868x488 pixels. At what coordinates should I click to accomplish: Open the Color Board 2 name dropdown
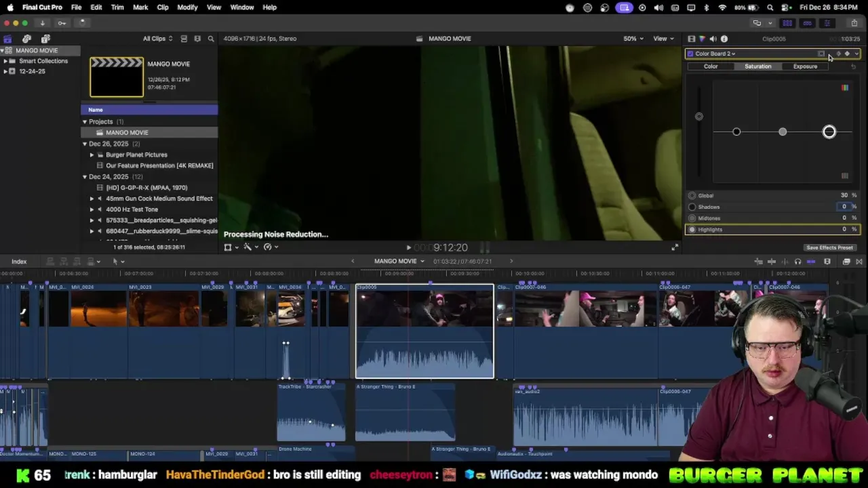[715, 54]
